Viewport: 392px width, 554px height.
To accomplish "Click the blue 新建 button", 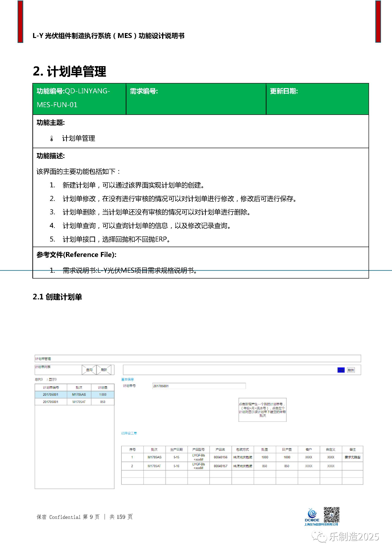I will coord(341,370).
